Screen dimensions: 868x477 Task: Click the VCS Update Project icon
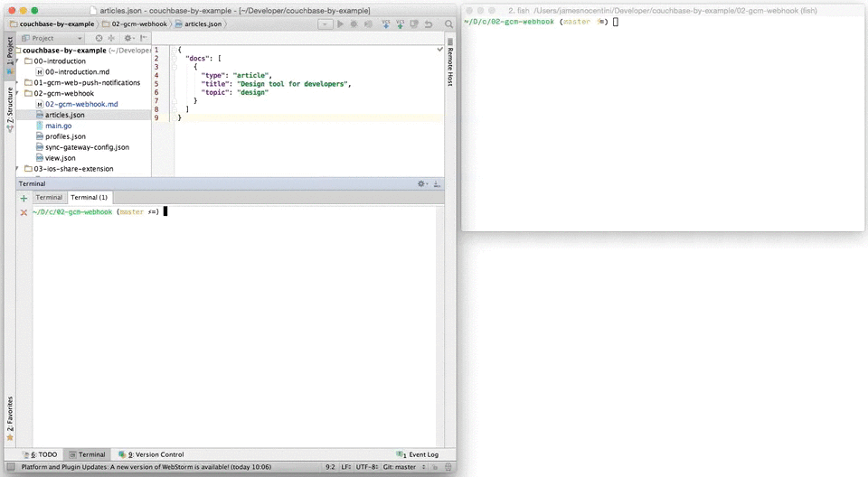click(x=386, y=23)
